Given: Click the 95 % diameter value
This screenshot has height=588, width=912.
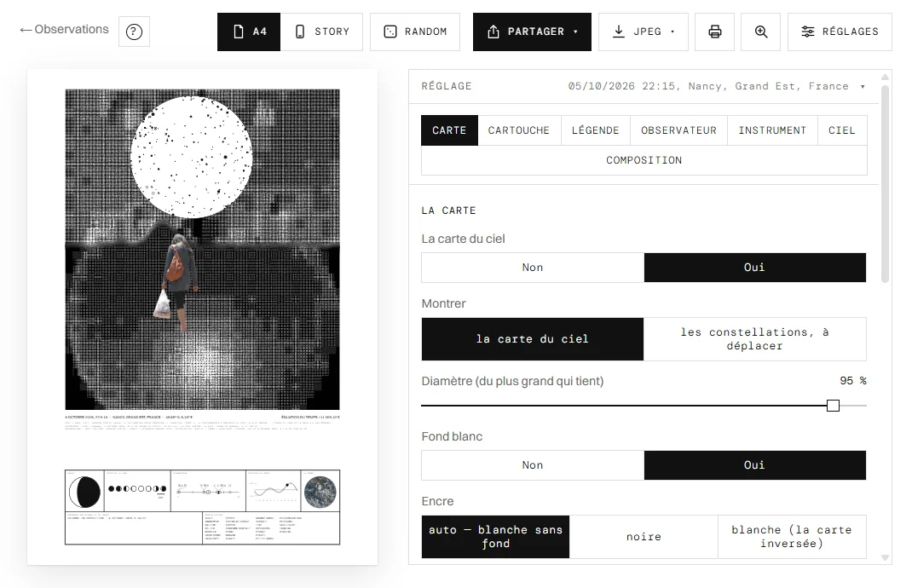Looking at the screenshot, I should pyautogui.click(x=853, y=380).
